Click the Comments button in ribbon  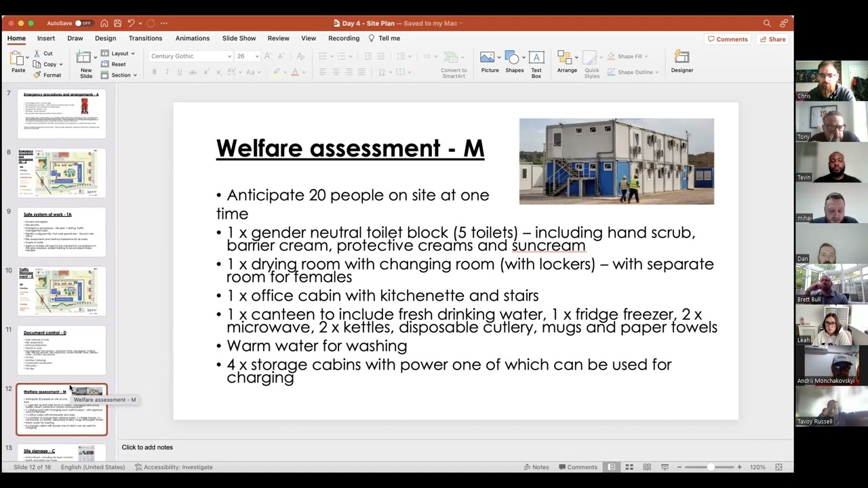pyautogui.click(x=728, y=39)
